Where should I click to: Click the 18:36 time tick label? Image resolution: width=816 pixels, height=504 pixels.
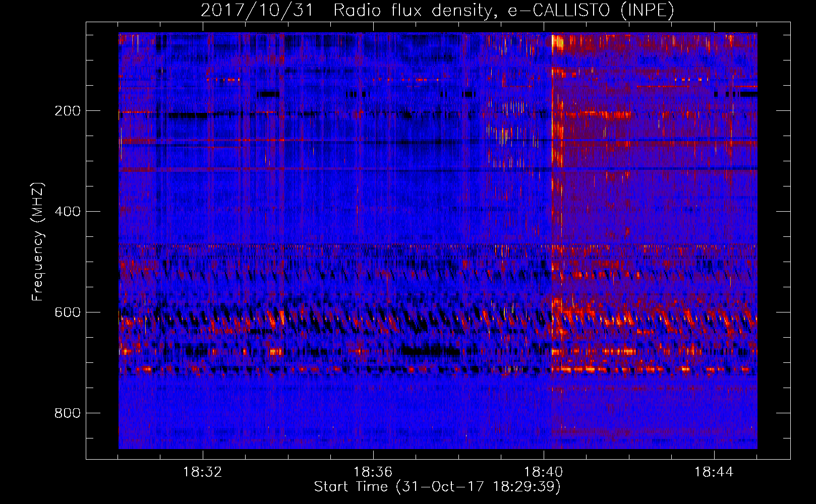(373, 472)
